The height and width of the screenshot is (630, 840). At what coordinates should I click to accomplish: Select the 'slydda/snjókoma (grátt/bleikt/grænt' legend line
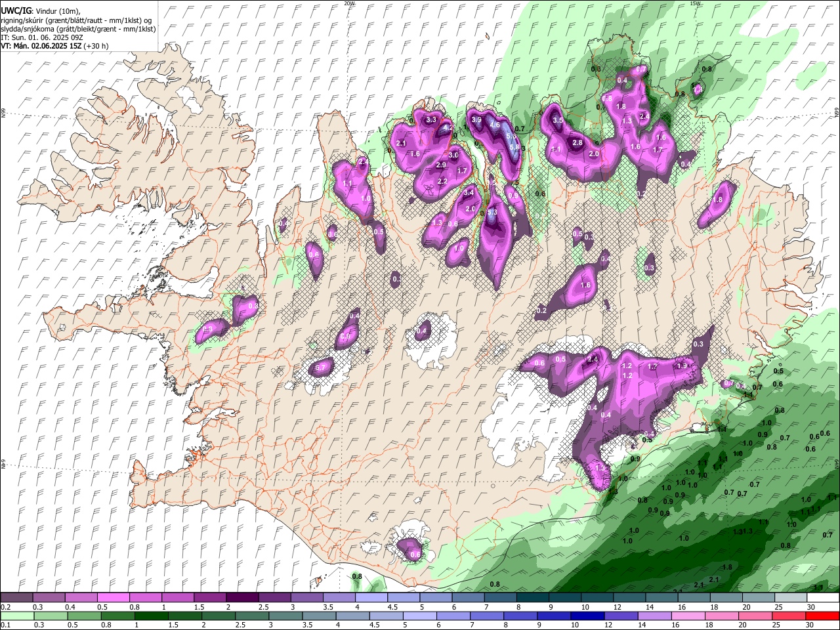(78, 29)
